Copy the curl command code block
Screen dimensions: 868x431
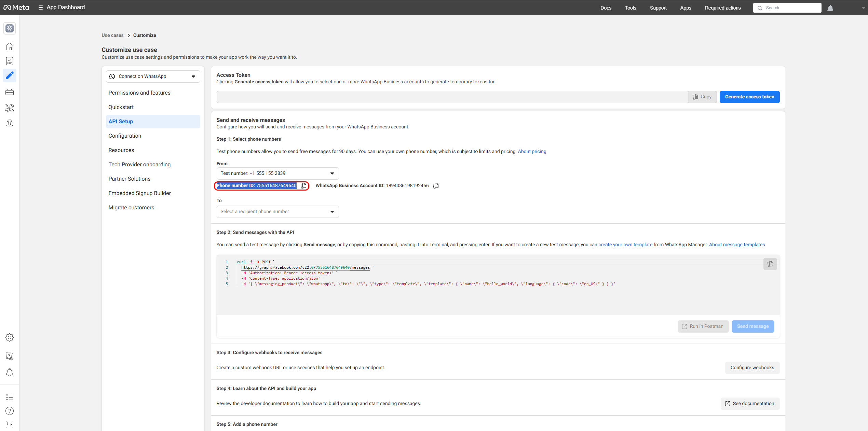click(770, 264)
